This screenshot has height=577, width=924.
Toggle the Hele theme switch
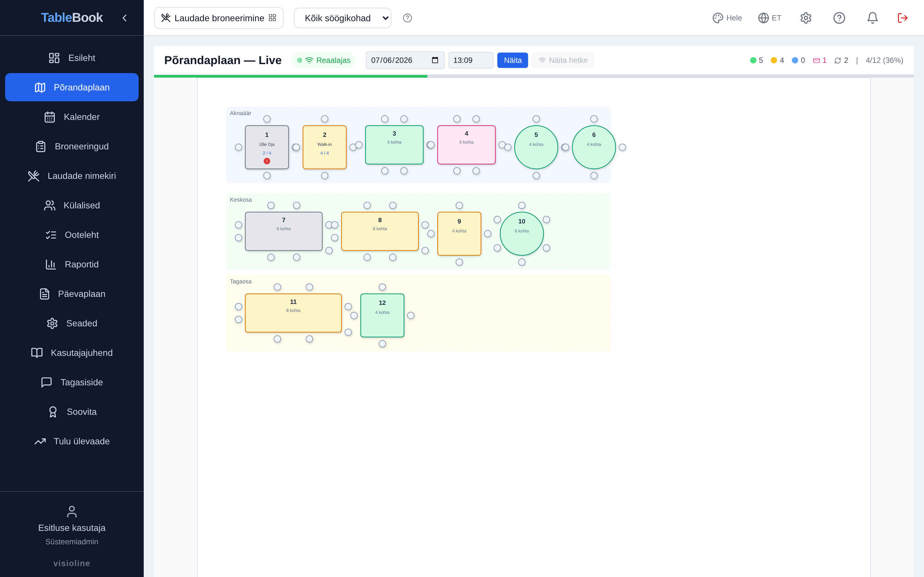[x=727, y=18]
